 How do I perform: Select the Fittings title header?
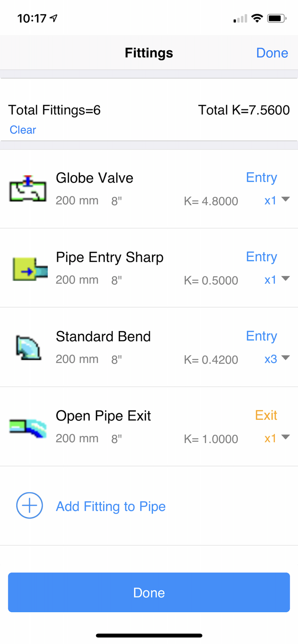click(149, 53)
